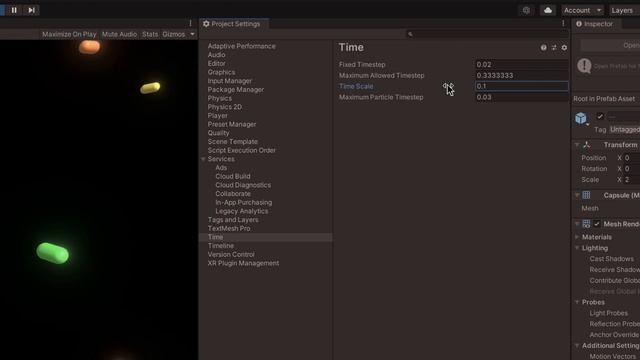Collapse the Transform component
640x360 pixels.
click(577, 145)
